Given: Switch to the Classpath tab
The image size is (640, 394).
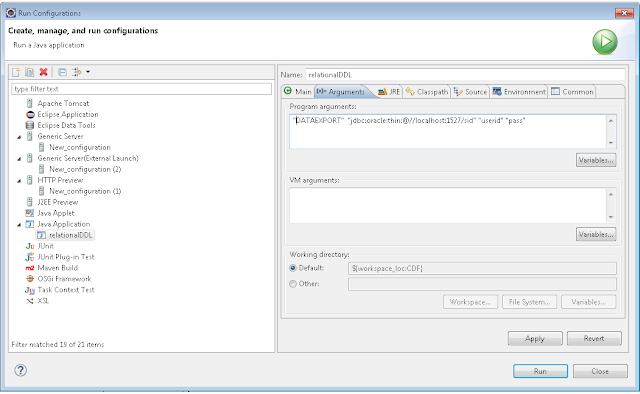Looking at the screenshot, I should pyautogui.click(x=427, y=91).
